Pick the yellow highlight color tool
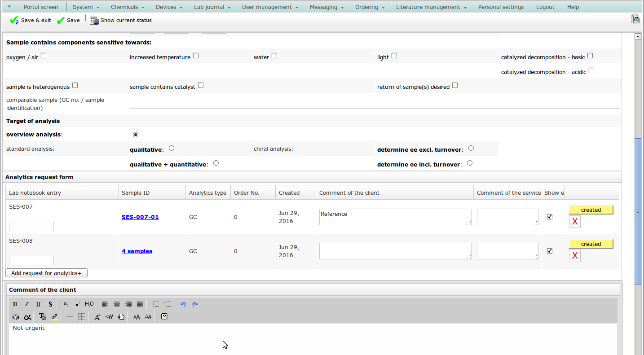Screen dimensions: 644x355 (54, 317)
